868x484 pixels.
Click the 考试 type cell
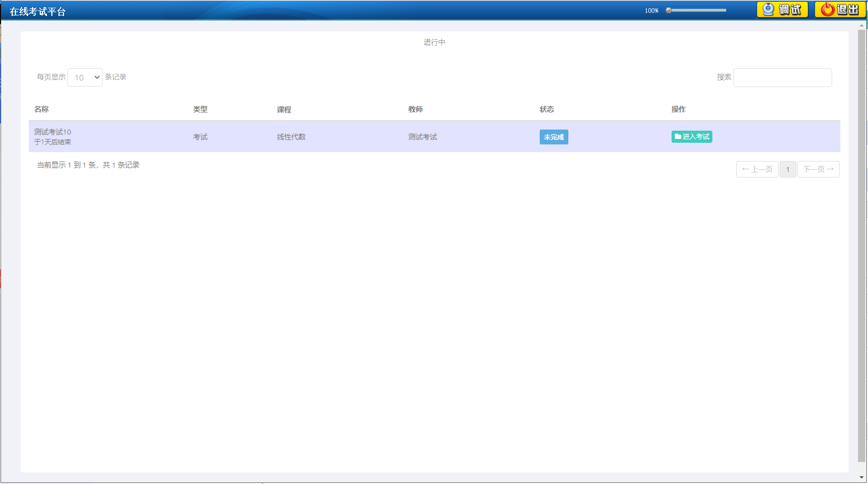coord(200,137)
